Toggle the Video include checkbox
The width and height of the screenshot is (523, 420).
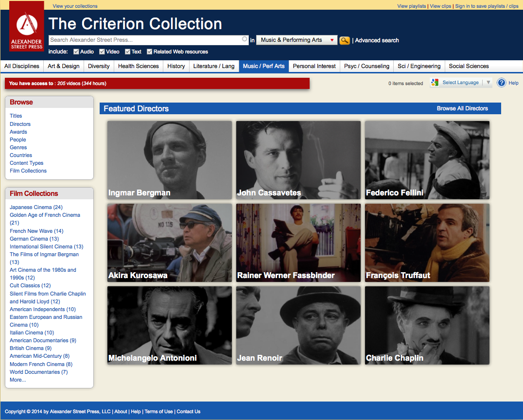102,52
